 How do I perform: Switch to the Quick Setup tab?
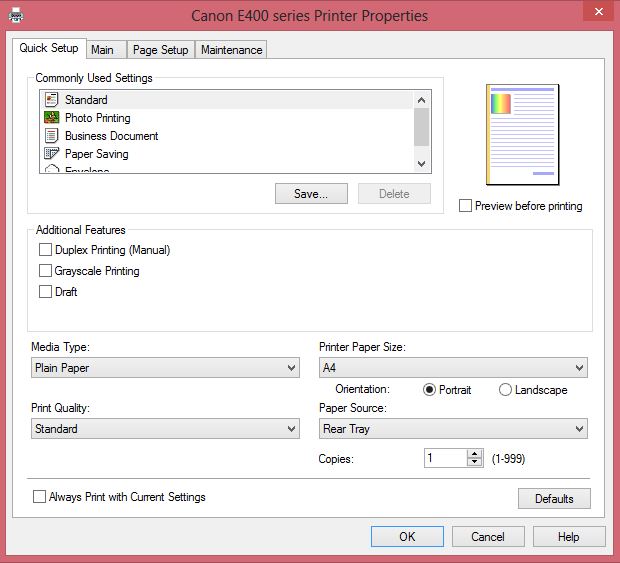(49, 48)
